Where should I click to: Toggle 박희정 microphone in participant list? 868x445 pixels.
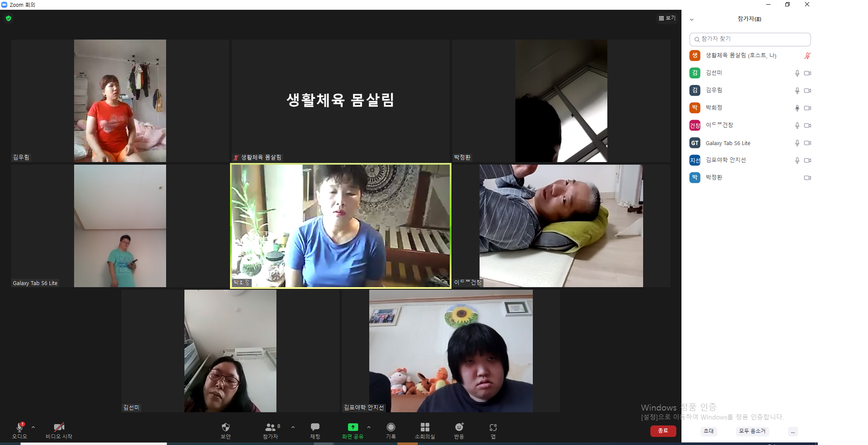797,108
